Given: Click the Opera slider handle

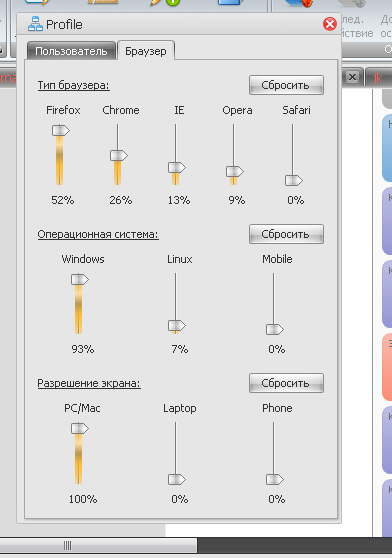Looking at the screenshot, I should 235,172.
